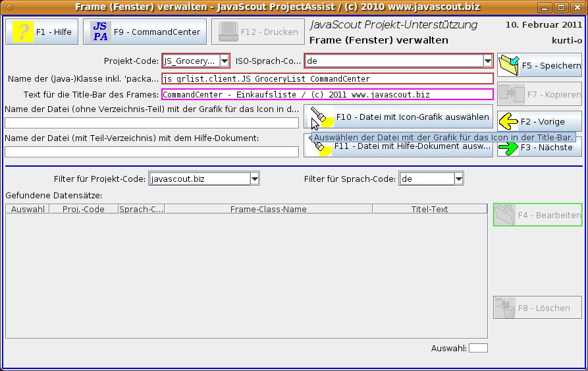This screenshot has width=588, height=371.
Task: Expand the Filter für Projekt-Code combo box
Action: (254, 179)
